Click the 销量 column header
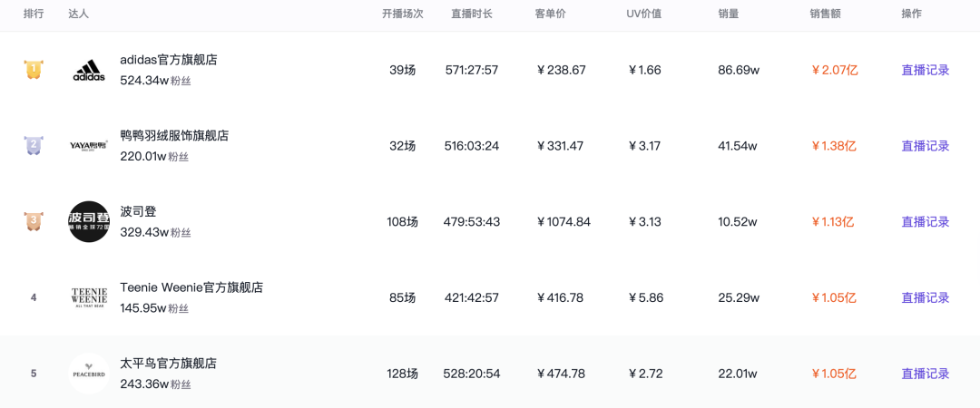Screen dimensions: 980x408 pyautogui.click(x=728, y=14)
